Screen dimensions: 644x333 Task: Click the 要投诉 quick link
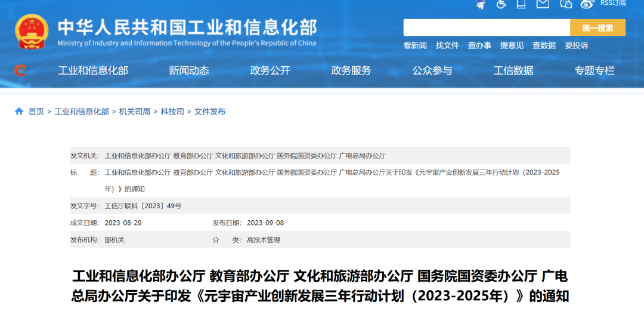click(576, 45)
